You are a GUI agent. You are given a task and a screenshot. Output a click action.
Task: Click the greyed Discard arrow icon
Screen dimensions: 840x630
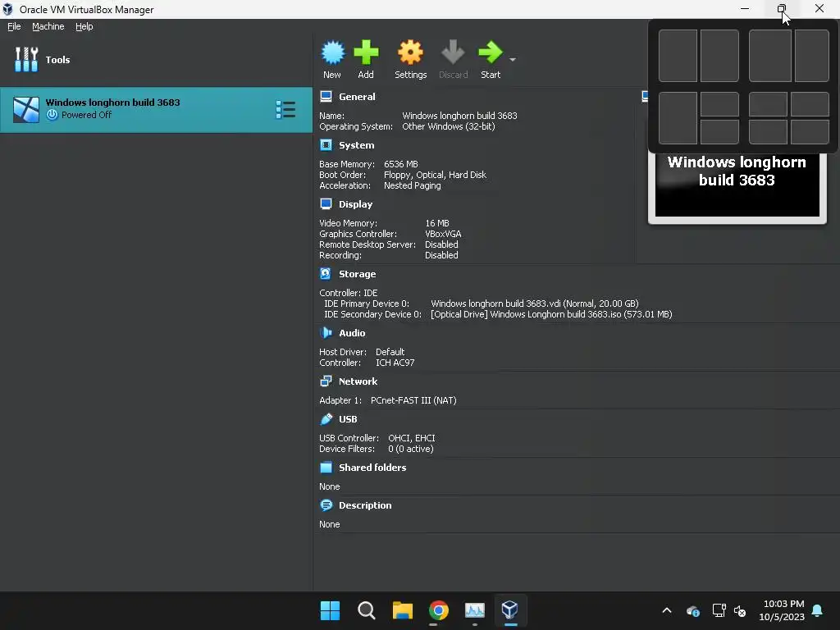click(x=453, y=52)
